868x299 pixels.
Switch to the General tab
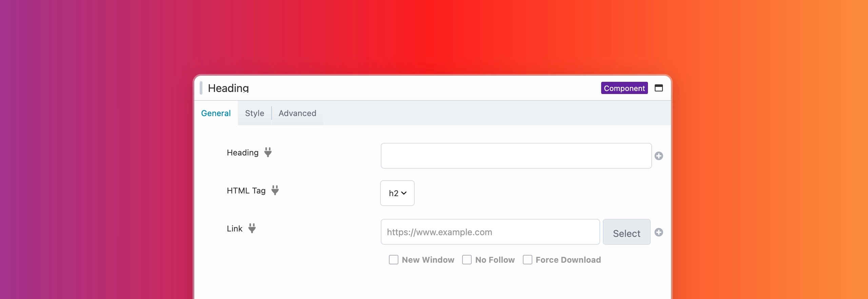[216, 113]
